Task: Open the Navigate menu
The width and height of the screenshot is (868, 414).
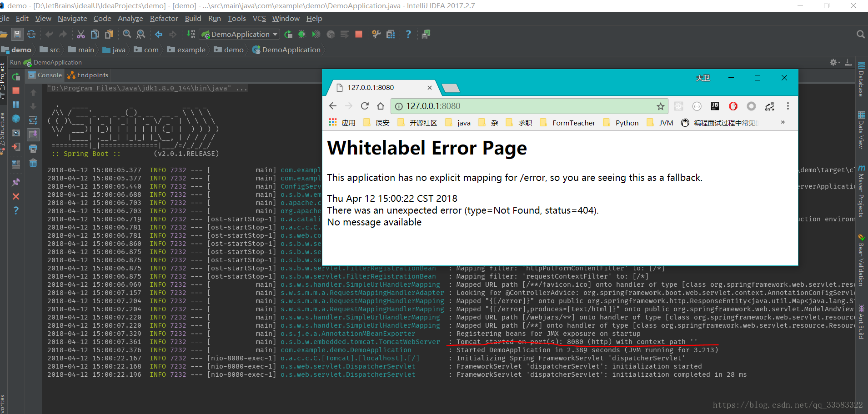Action: pos(72,19)
